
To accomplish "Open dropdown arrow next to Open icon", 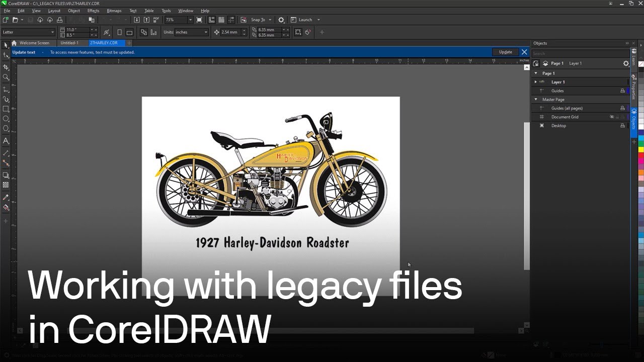I will (x=22, y=20).
